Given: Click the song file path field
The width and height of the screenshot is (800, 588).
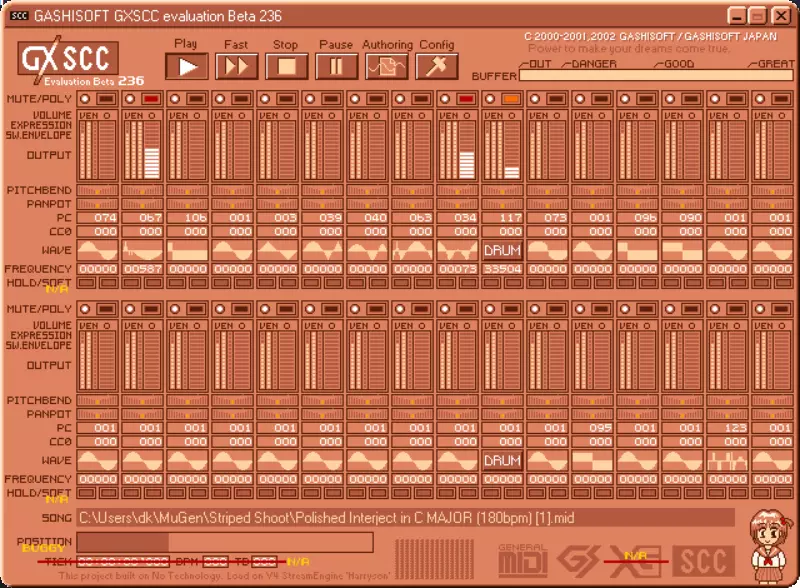Looking at the screenshot, I should coord(406,518).
